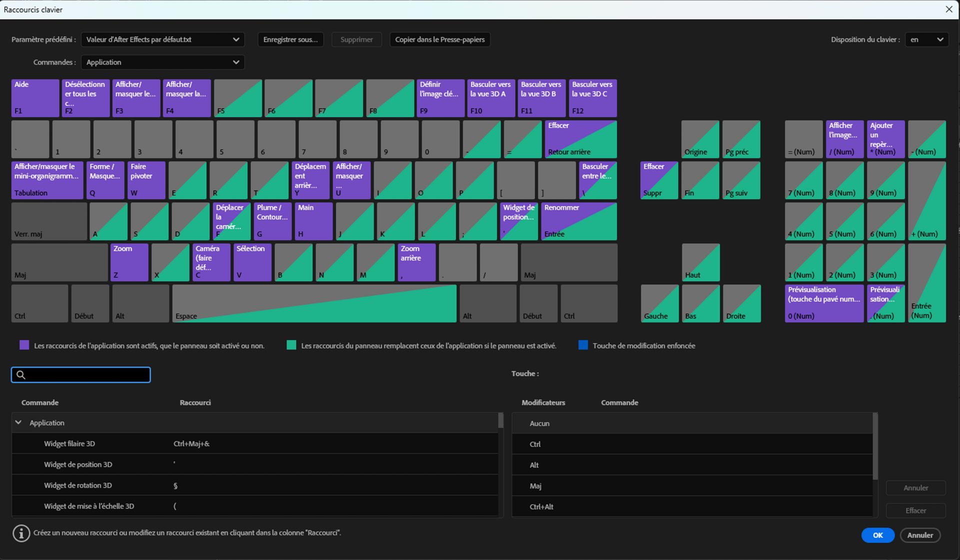Viewport: 960px width, 560px height.
Task: Click the Renommer (Entrée) key
Action: pyautogui.click(x=578, y=221)
